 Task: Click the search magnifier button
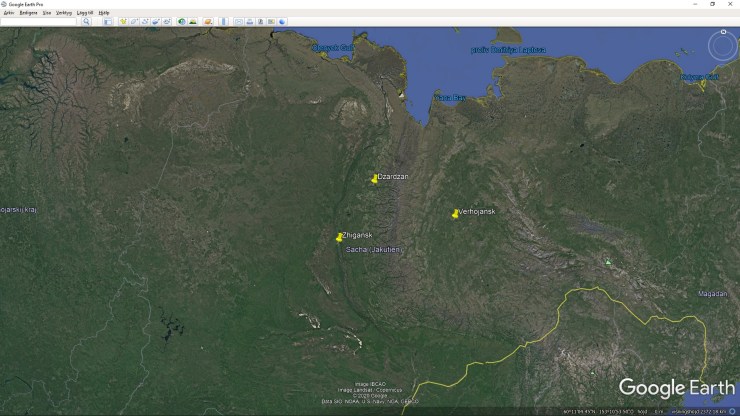click(86, 21)
